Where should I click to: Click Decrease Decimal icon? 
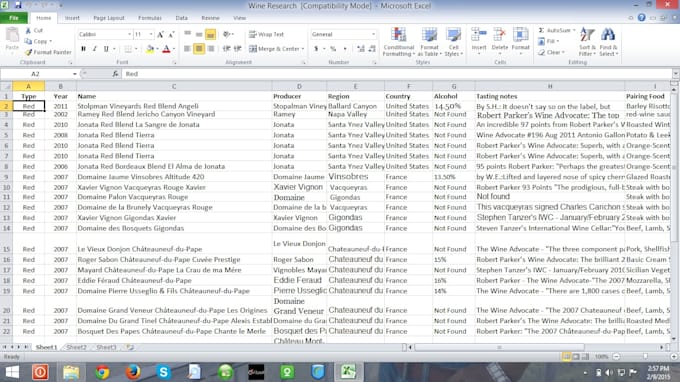coord(372,49)
